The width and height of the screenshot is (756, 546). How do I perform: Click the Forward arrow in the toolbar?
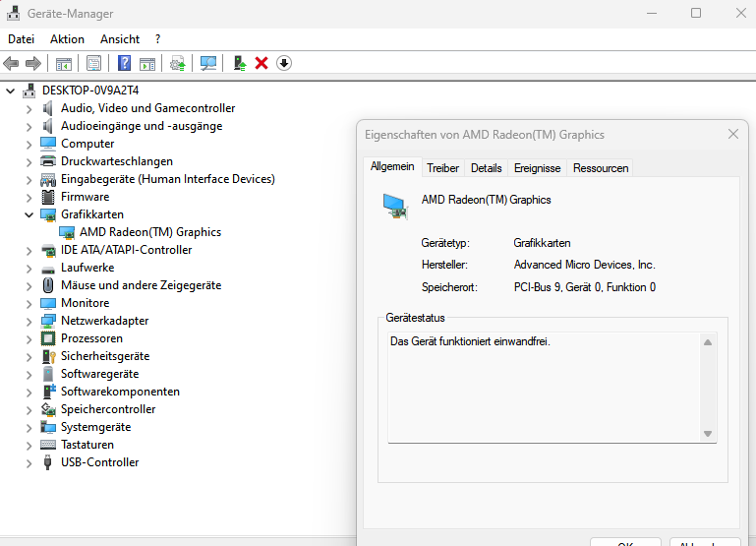click(33, 63)
